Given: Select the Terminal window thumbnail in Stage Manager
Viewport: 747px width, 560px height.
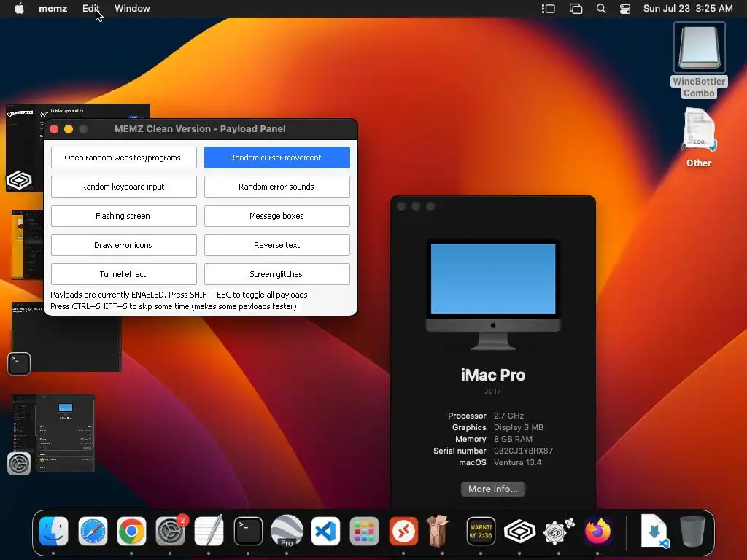Looking at the screenshot, I should click(x=66, y=337).
